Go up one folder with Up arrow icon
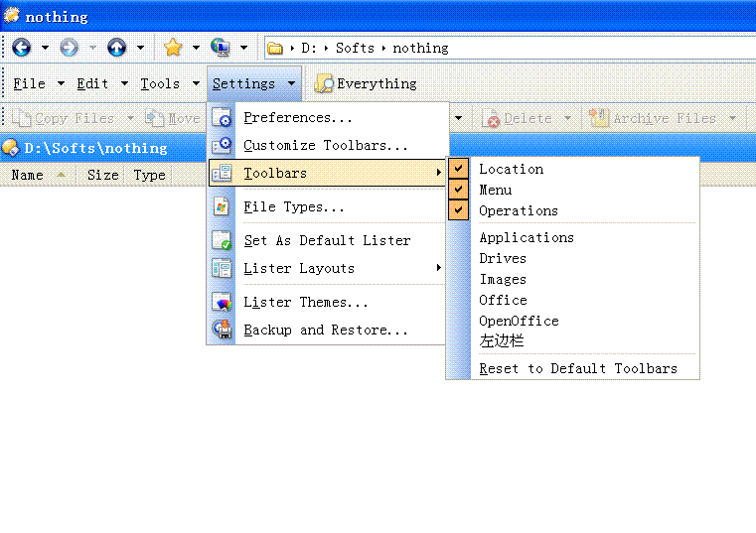Viewport: 756px width, 533px height. (116, 48)
